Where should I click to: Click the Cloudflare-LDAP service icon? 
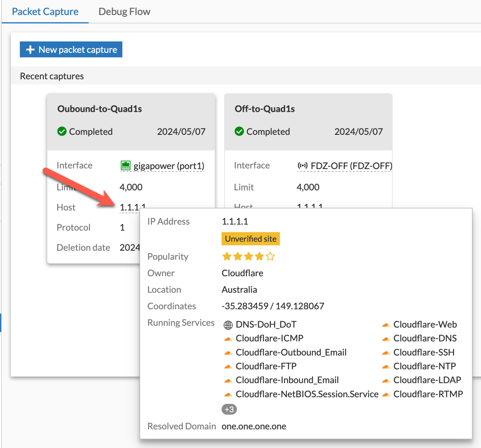tap(386, 381)
